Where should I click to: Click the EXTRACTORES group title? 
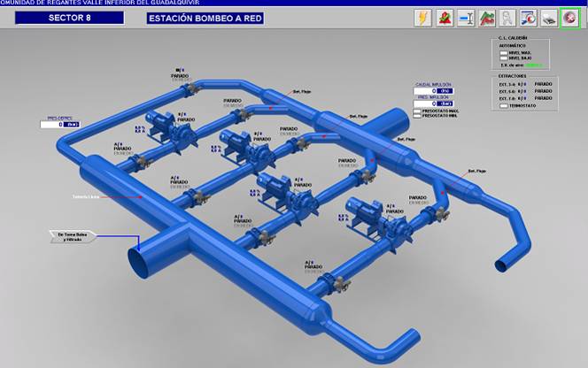(512, 76)
